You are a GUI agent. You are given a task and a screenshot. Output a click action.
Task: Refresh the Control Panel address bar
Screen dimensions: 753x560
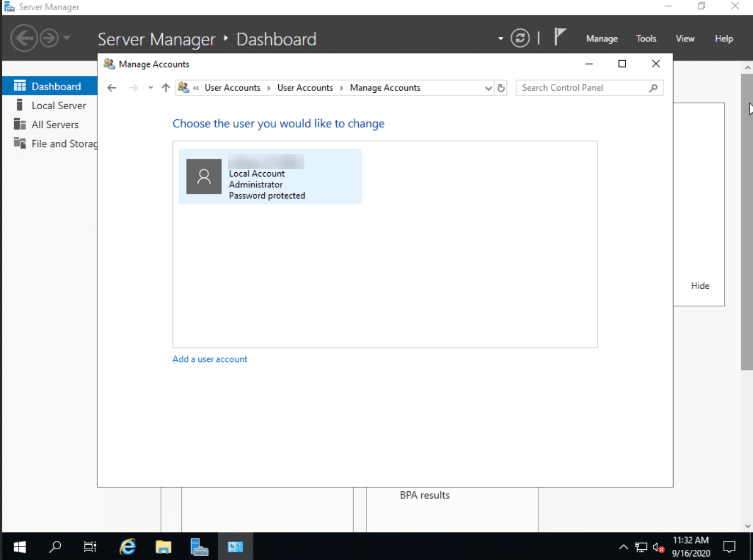[x=501, y=88]
